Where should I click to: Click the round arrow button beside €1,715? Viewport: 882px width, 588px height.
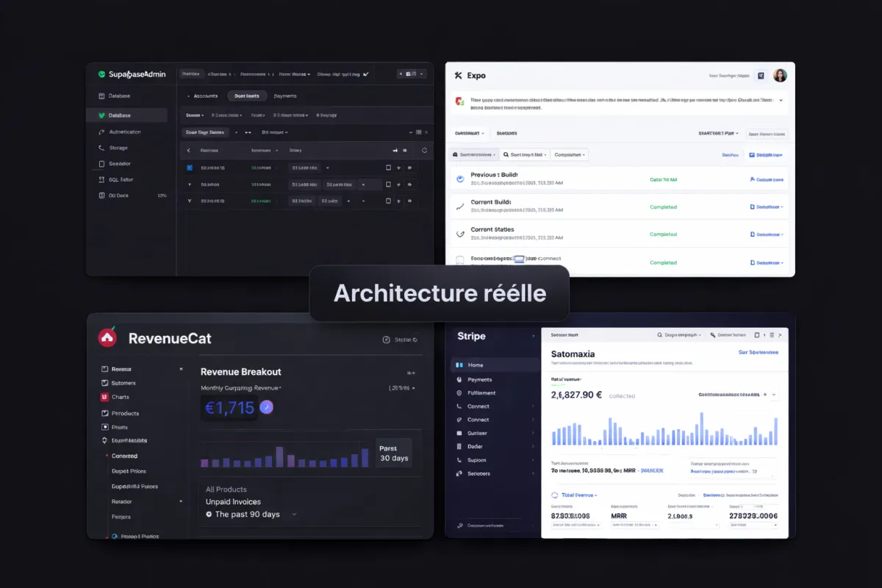click(x=267, y=407)
